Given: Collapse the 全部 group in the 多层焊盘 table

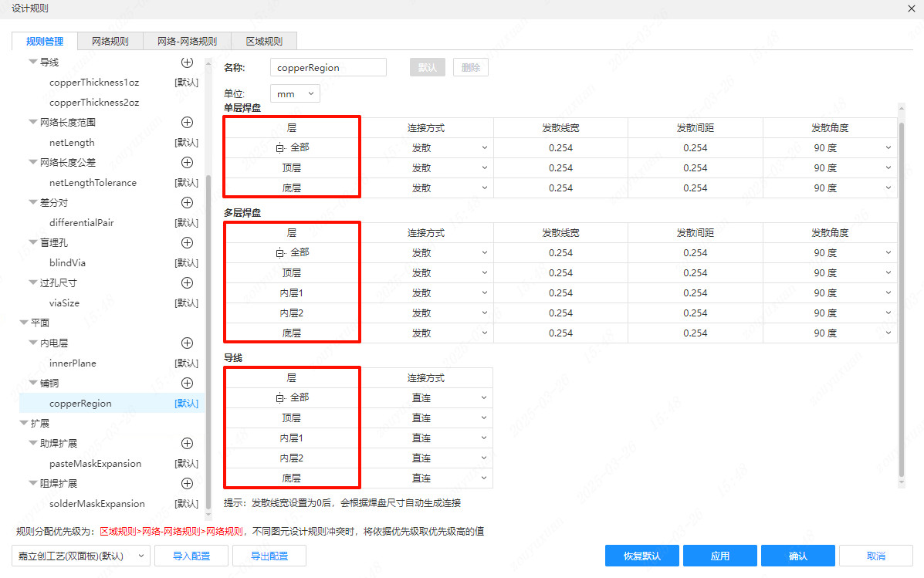Looking at the screenshot, I should (281, 252).
